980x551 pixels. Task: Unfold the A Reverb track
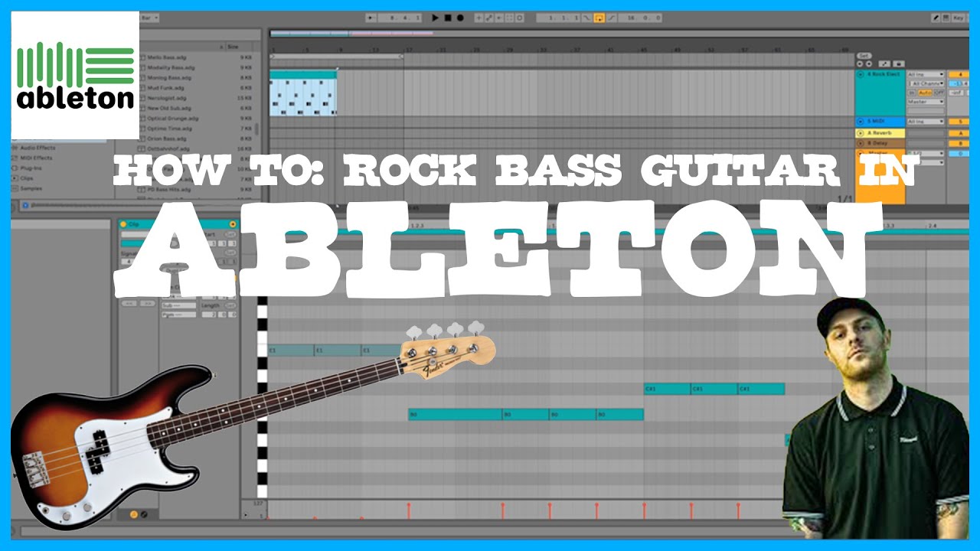point(861,133)
